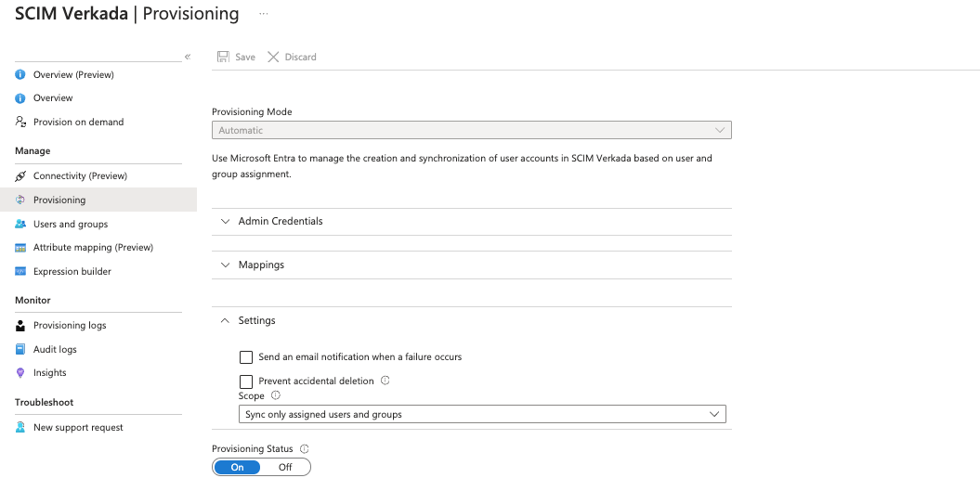The width and height of the screenshot is (980, 491).
Task: Click the Connectivity (Preview) plug icon
Action: pos(20,175)
